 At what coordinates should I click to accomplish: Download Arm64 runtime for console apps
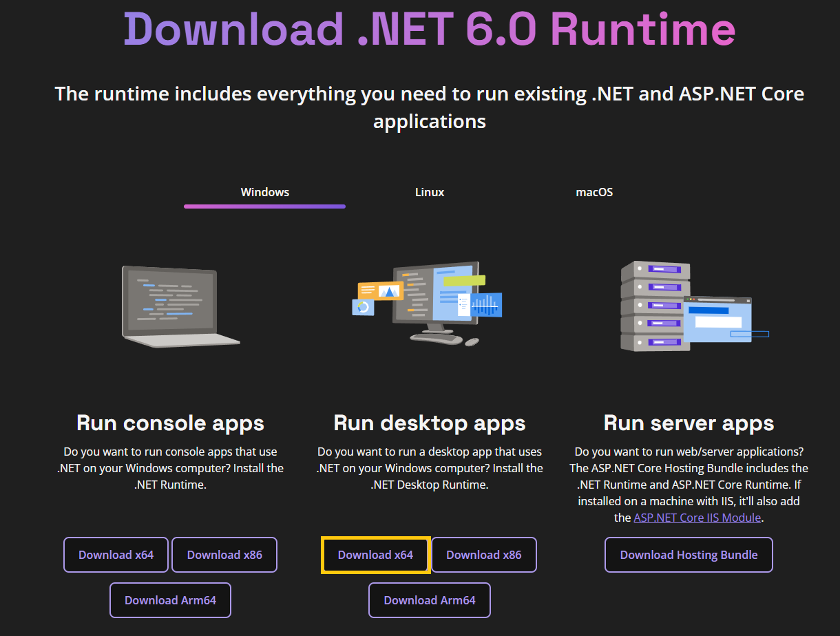point(170,600)
